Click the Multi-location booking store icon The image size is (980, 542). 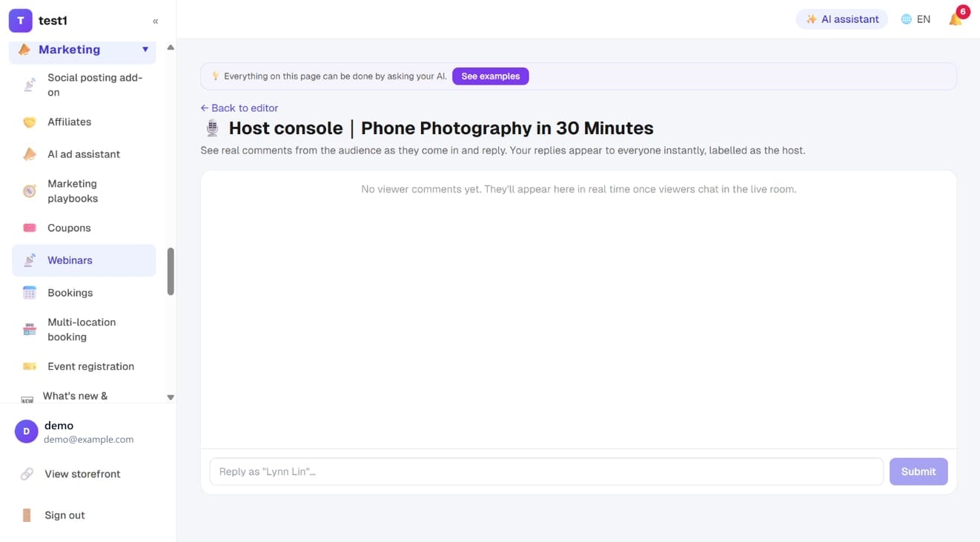pyautogui.click(x=30, y=329)
